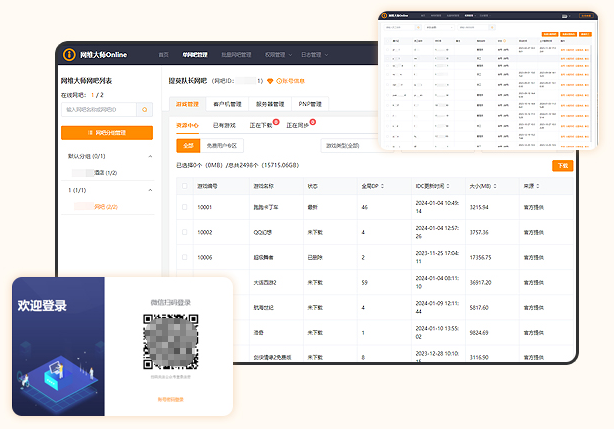Click the search icon beside the netbar search box
This screenshot has width=614, height=429.
[146, 108]
